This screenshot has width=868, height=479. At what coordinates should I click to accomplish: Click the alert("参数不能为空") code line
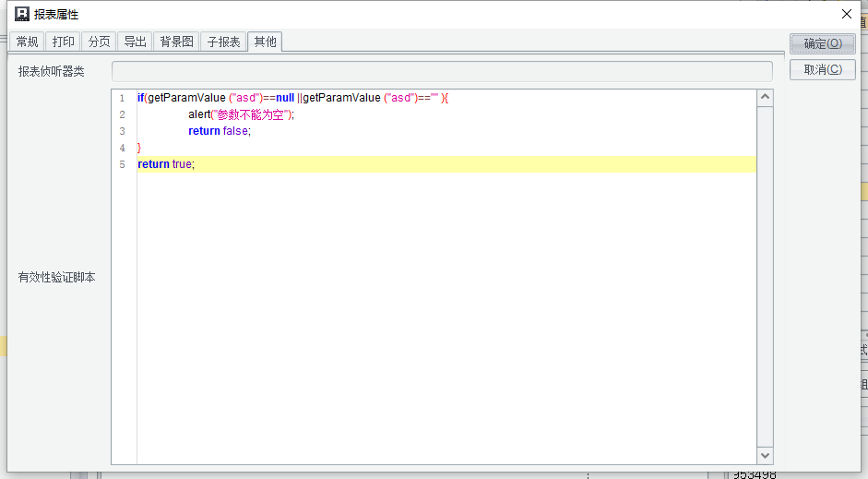[x=241, y=114]
